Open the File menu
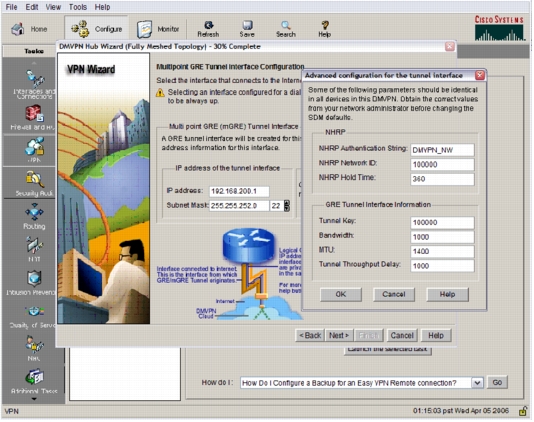Screen dimensions: 534x422 pos(11,7)
